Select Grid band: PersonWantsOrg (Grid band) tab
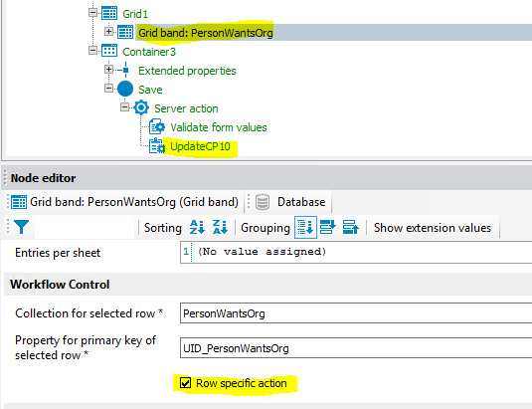532x409 pixels. pyautogui.click(x=125, y=202)
